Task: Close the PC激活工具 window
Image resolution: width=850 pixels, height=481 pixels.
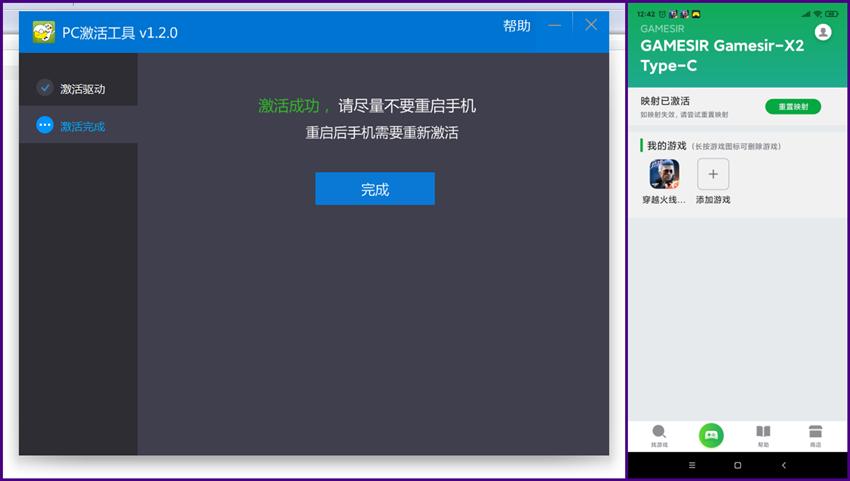Action: click(591, 25)
